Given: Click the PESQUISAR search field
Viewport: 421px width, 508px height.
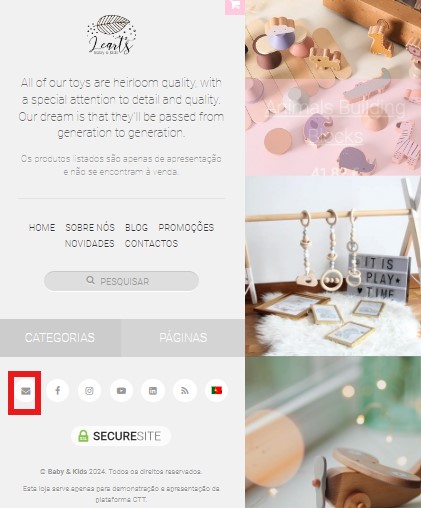Looking at the screenshot, I should pos(121,281).
